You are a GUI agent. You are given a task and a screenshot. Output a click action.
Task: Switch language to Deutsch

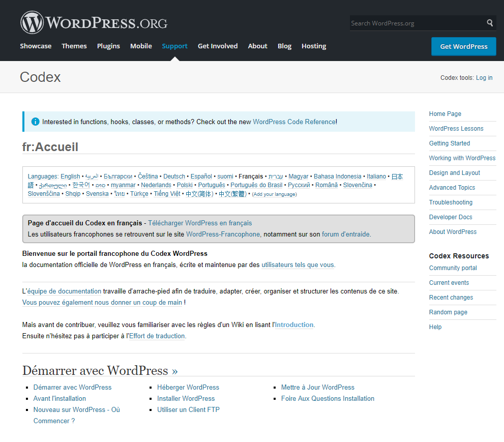[x=174, y=176]
